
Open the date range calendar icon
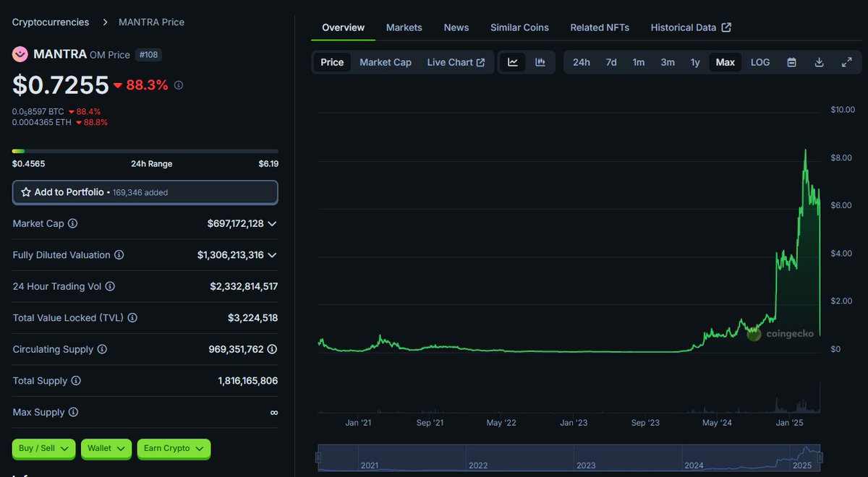point(791,62)
